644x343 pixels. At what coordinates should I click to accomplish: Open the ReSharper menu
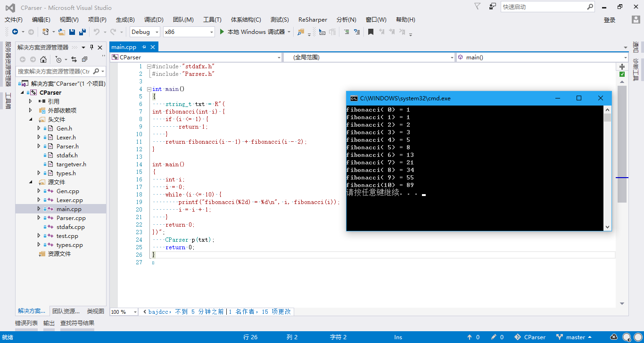pyautogui.click(x=312, y=19)
